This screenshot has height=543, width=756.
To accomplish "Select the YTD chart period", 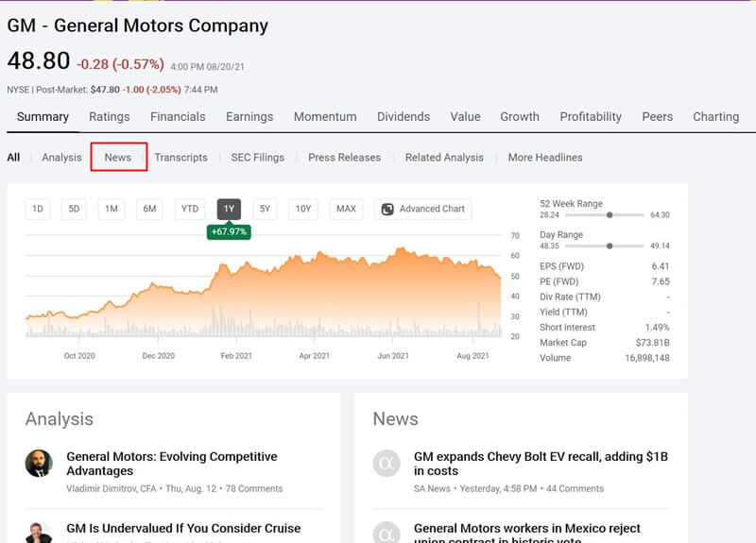I will tap(190, 209).
